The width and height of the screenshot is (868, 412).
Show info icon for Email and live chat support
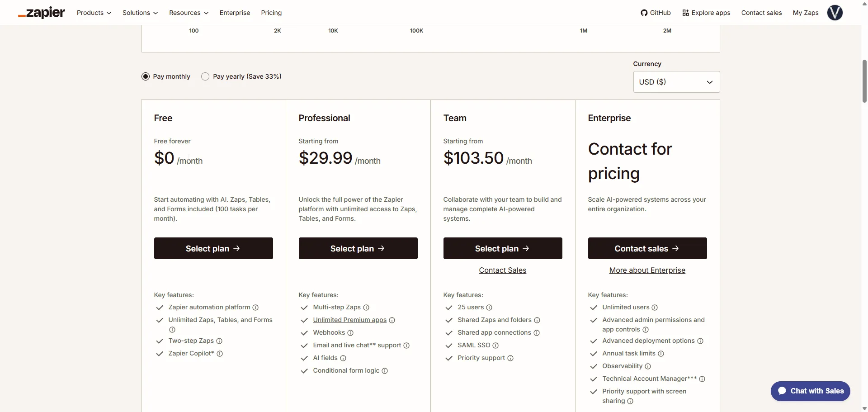pos(406,346)
